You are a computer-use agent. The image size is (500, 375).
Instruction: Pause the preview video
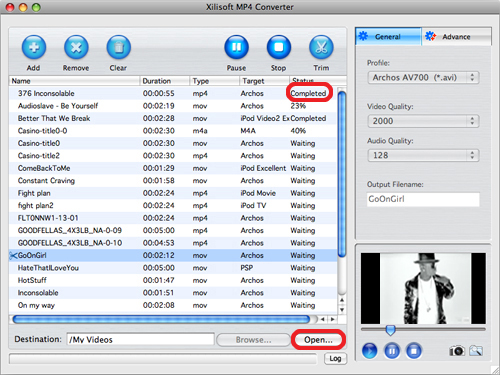pos(392,351)
